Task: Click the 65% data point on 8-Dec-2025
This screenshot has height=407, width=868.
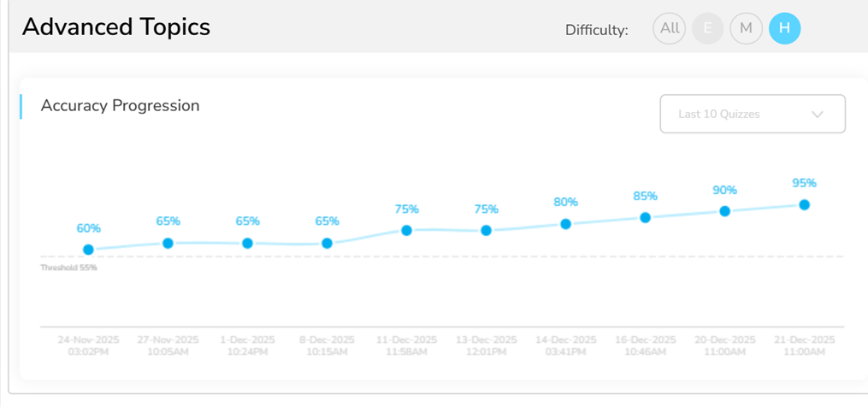Action: click(x=327, y=243)
